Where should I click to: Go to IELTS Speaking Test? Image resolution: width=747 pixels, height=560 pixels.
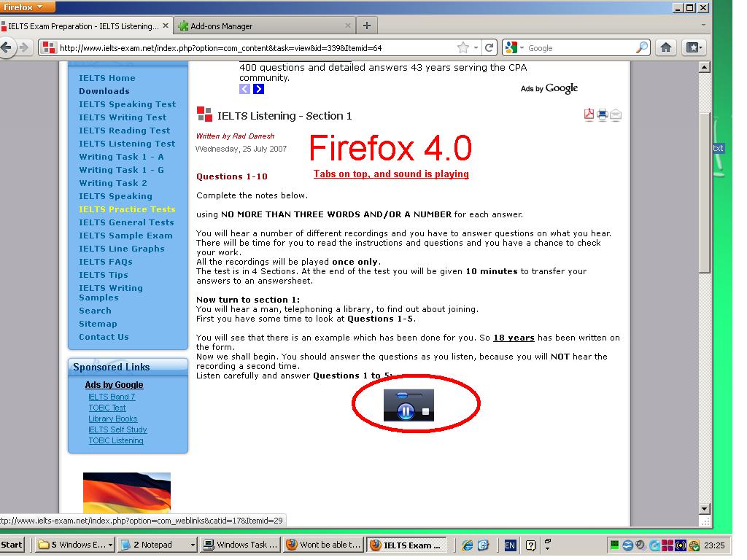(x=127, y=104)
